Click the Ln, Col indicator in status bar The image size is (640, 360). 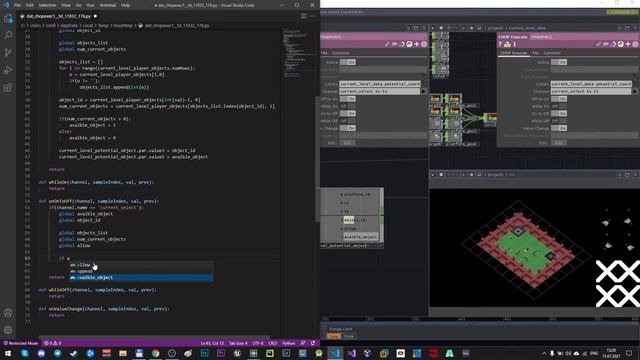(x=212, y=343)
